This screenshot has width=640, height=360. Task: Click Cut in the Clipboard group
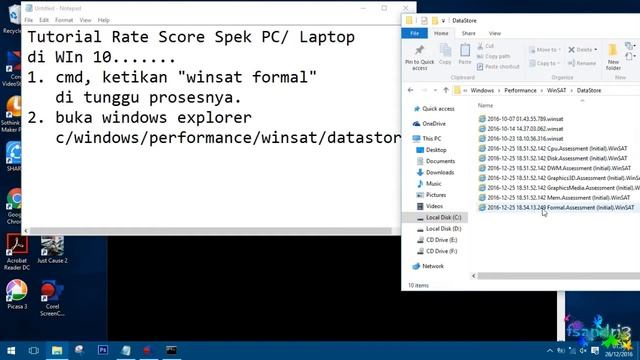485,46
